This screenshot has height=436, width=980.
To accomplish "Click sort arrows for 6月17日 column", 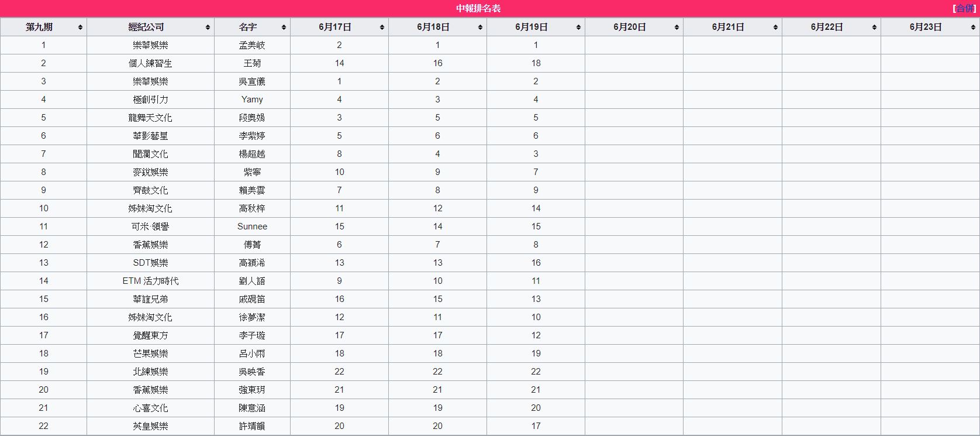I will [382, 28].
